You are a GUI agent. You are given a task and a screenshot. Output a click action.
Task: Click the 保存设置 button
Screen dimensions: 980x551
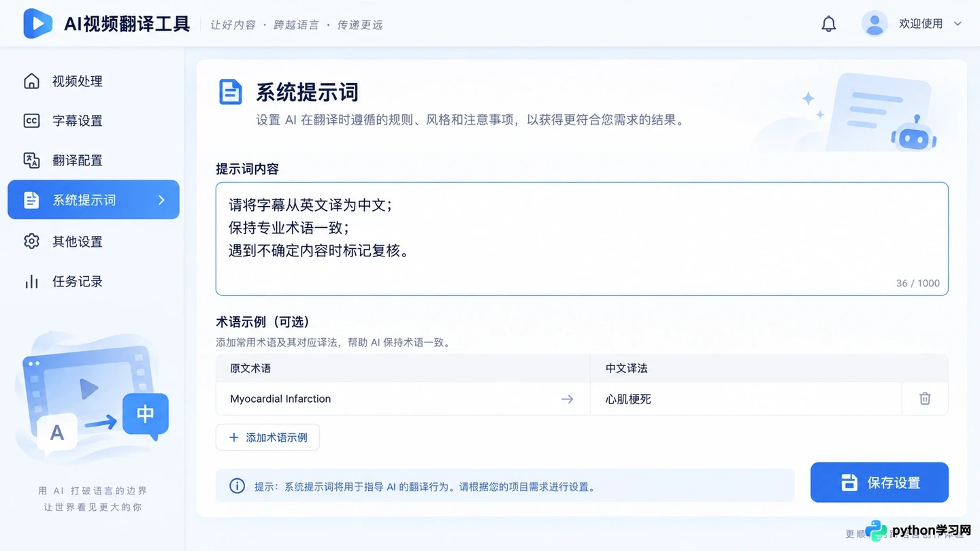[x=879, y=482]
